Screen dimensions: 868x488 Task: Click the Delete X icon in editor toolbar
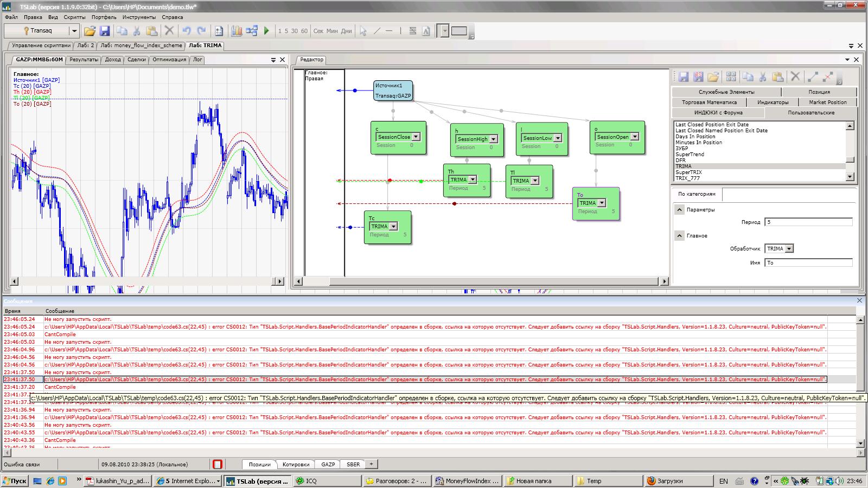(795, 77)
